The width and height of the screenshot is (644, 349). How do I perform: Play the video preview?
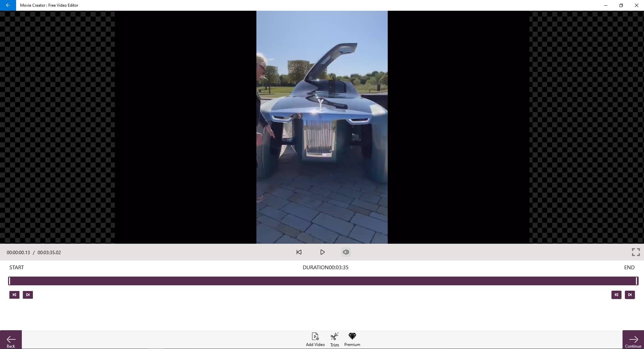(322, 252)
